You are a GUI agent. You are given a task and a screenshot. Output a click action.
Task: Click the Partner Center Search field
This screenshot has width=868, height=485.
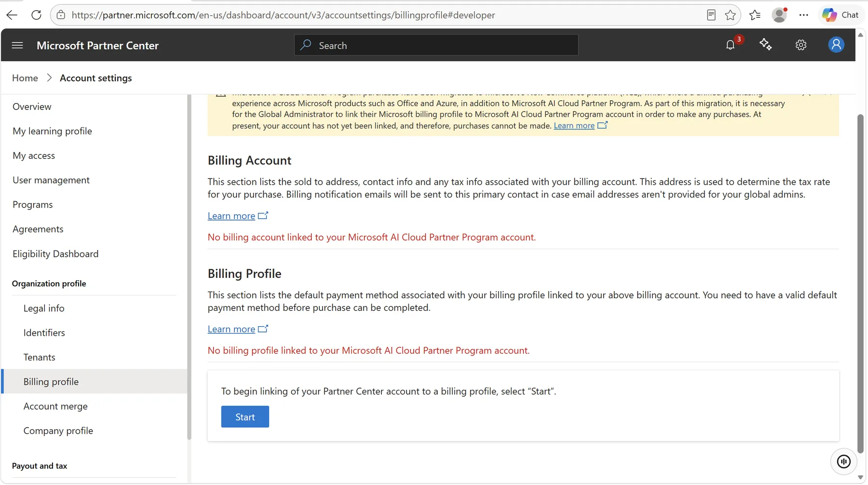[436, 45]
